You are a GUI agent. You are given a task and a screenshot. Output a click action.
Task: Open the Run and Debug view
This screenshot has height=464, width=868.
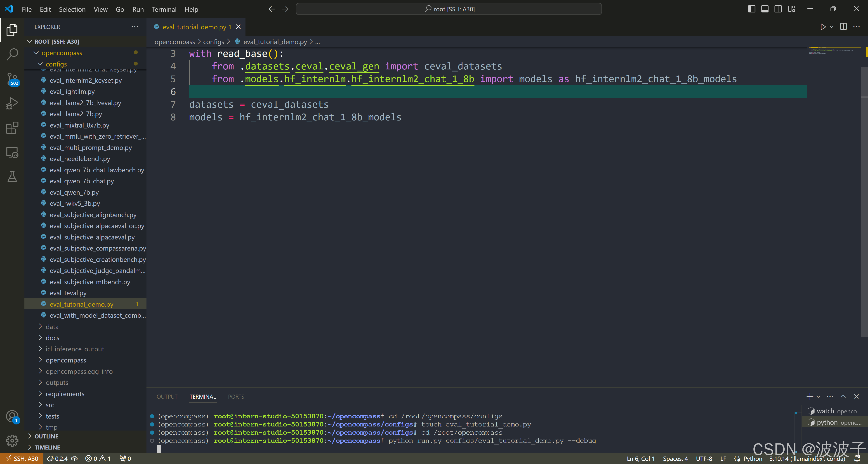tap(12, 103)
